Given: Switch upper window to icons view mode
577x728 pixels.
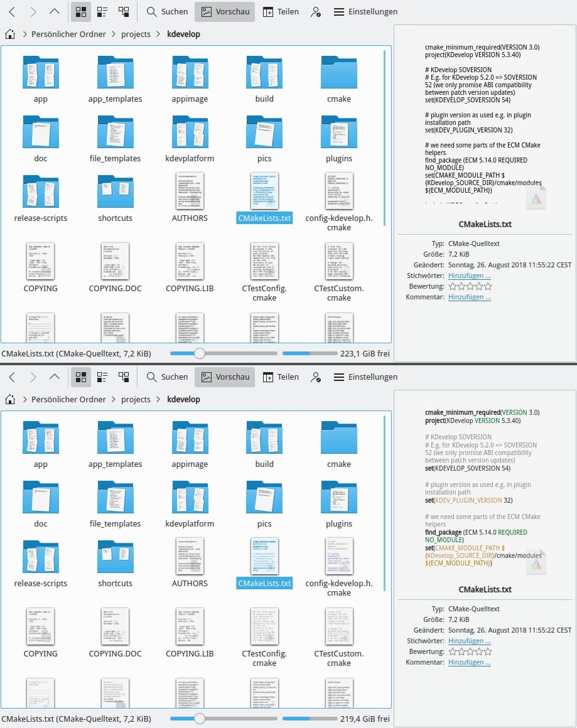Looking at the screenshot, I should (x=81, y=11).
